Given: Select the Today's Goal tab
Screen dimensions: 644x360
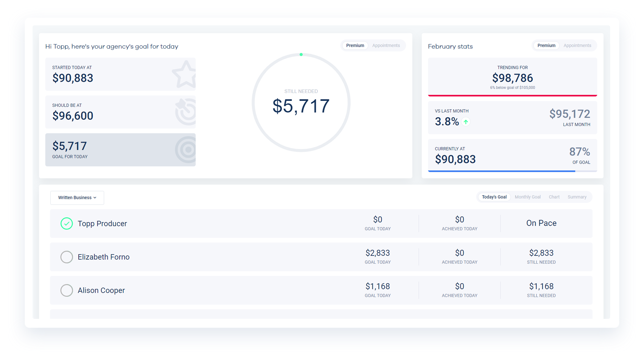Looking at the screenshot, I should [x=494, y=197].
